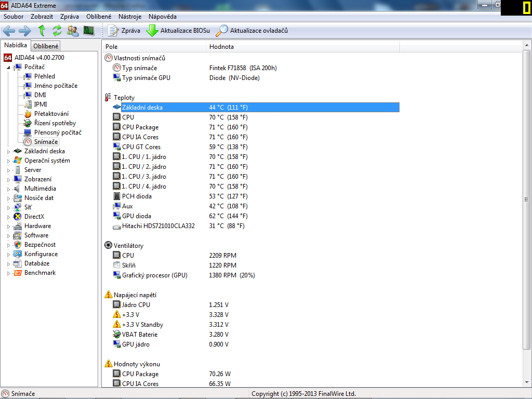Click Aktualizace ovladačů toolbar button

pos(252,31)
